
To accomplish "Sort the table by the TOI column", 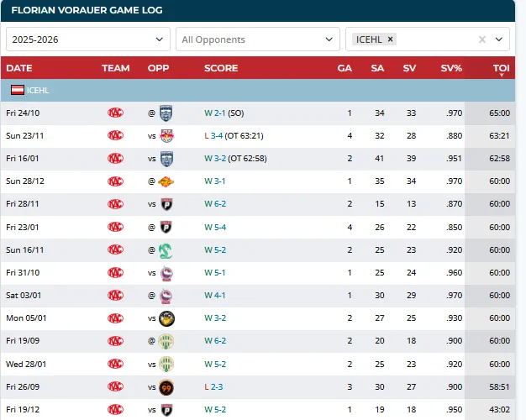I will point(501,68).
